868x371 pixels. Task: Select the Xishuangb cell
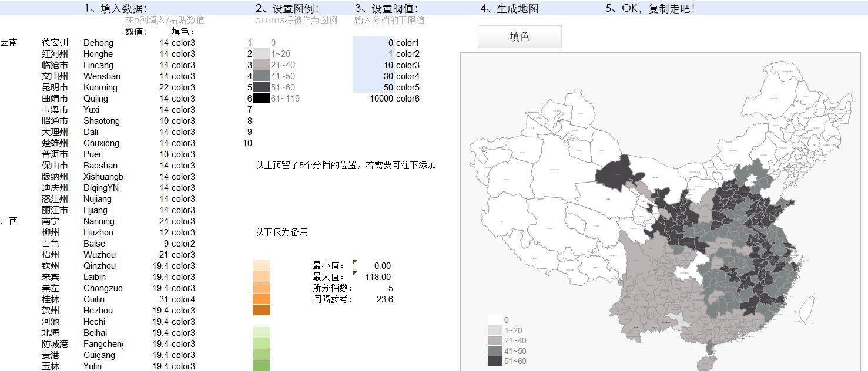point(103,177)
